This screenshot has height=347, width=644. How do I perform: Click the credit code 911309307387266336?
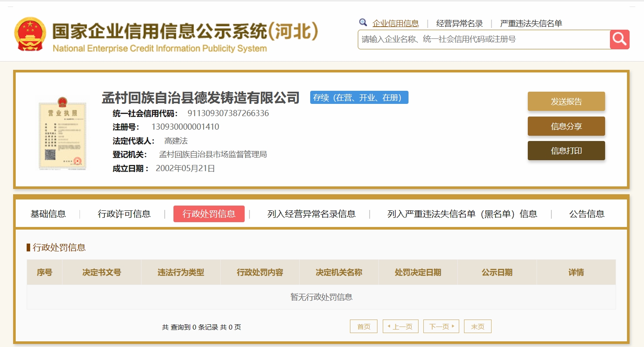228,113
